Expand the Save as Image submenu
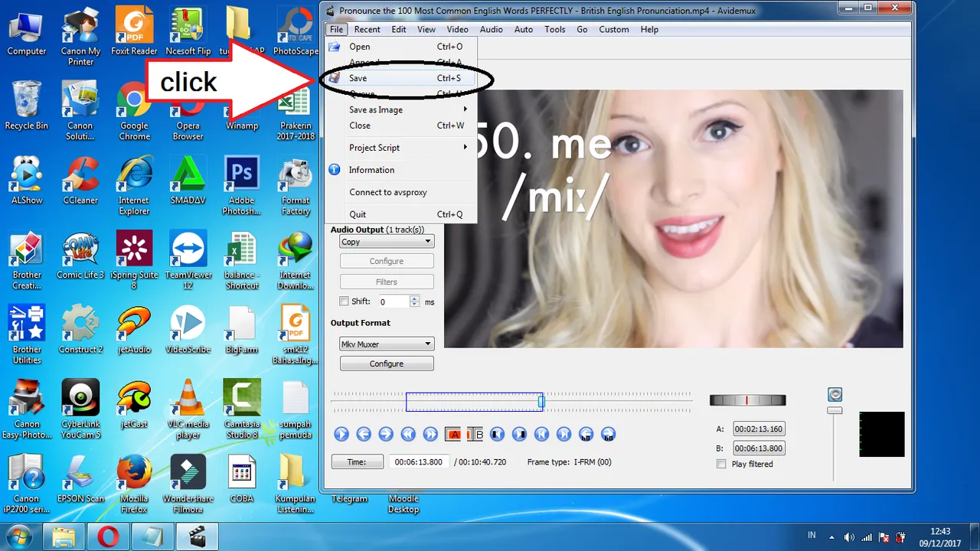Viewport: 980px width, 551px height. tap(401, 109)
